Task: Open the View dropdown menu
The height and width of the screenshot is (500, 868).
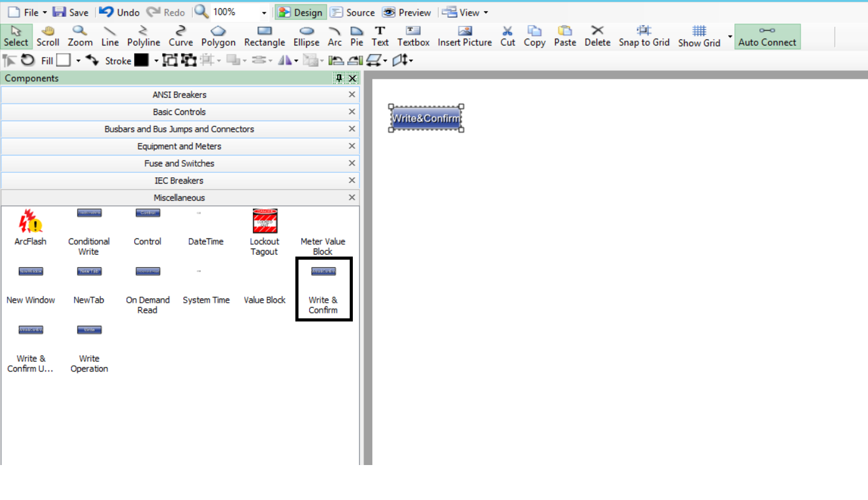Action: point(465,12)
